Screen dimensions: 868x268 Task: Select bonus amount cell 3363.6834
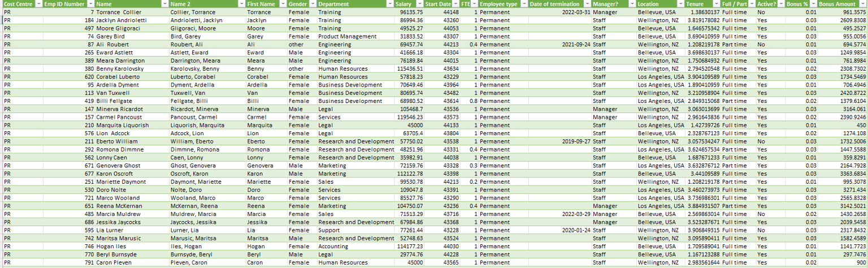(843, 174)
